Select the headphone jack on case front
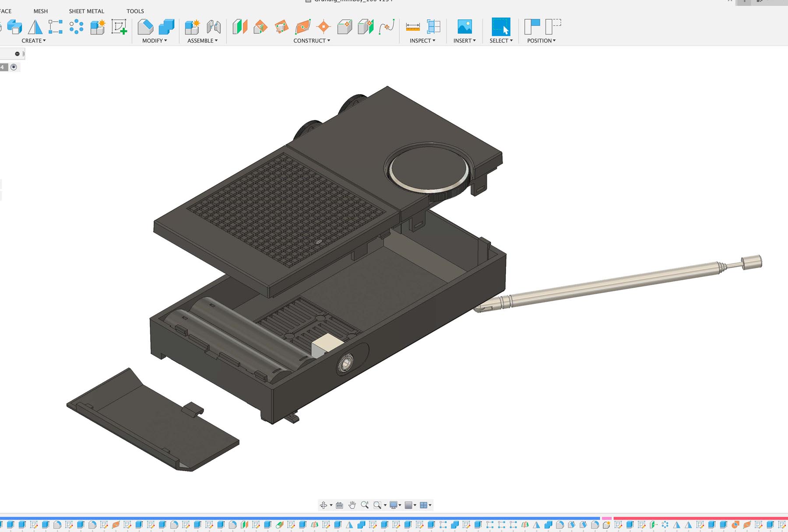The width and height of the screenshot is (788, 532). click(346, 363)
